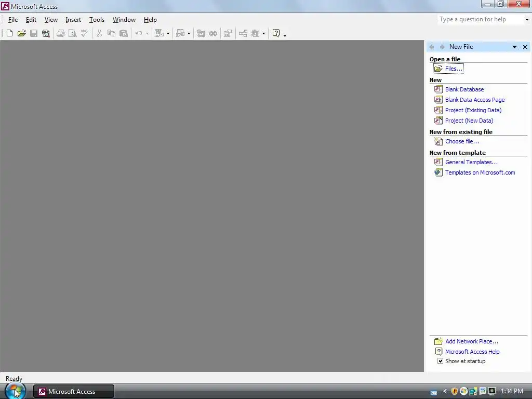Screen dimensions: 532x399
Task: Open the help question box dropdown arrow
Action: [x=527, y=20]
